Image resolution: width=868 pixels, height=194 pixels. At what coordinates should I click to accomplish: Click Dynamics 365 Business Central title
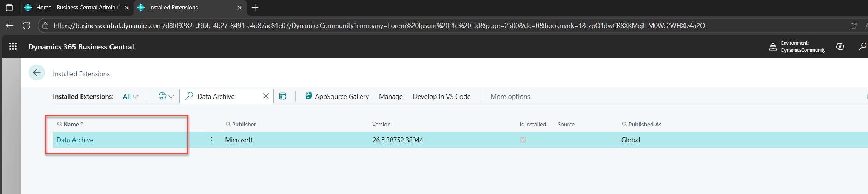pos(81,47)
